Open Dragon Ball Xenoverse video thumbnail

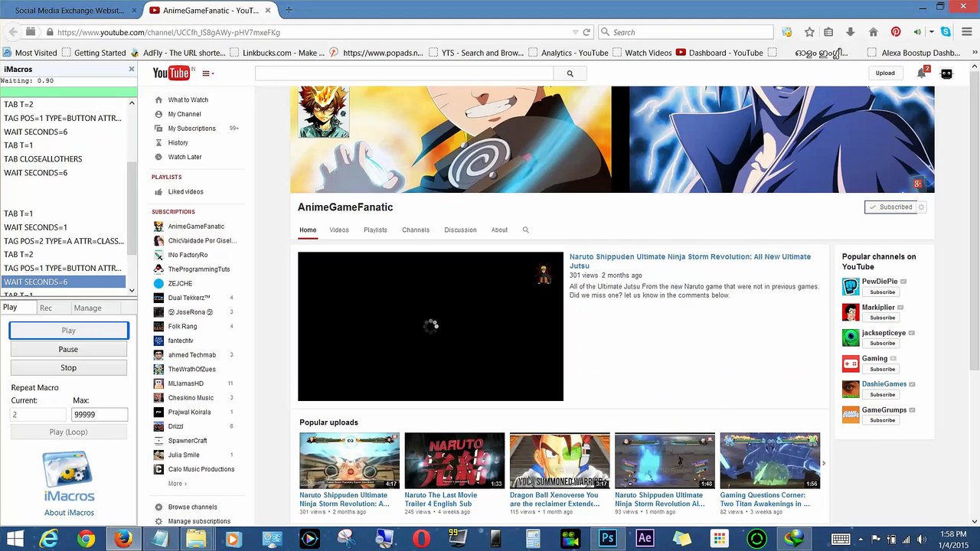click(x=560, y=461)
